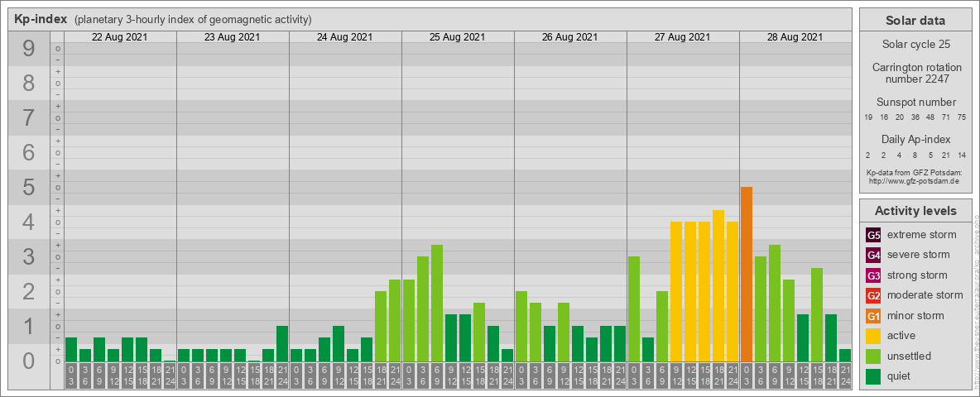Click the G4 severe storm badge
980x397 pixels.
click(873, 255)
